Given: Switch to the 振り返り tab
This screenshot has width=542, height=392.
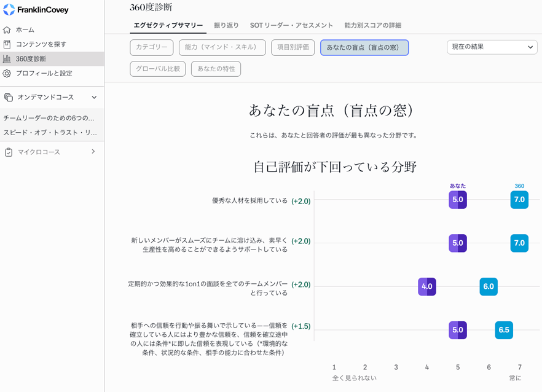Looking at the screenshot, I should [x=226, y=25].
